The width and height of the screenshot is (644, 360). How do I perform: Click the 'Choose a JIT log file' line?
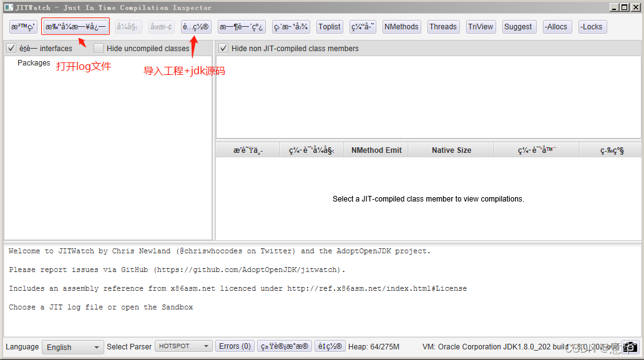[101, 307]
